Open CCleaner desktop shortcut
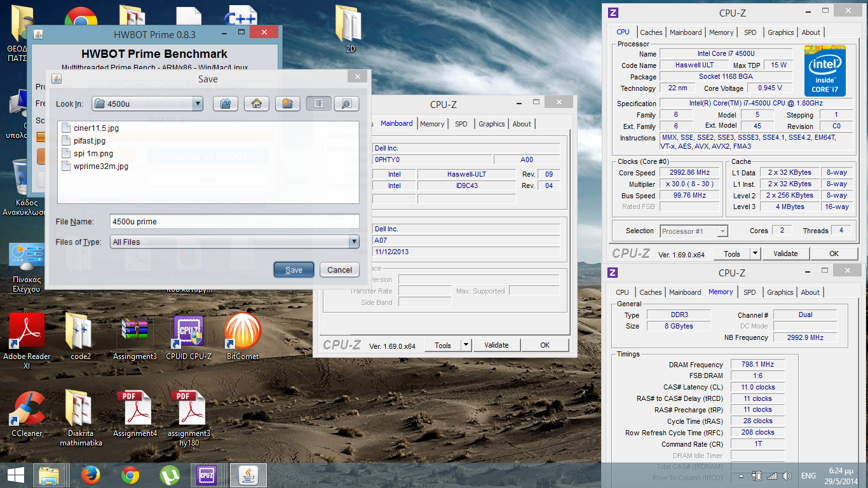Viewport: 868px width, 488px height. [27, 414]
